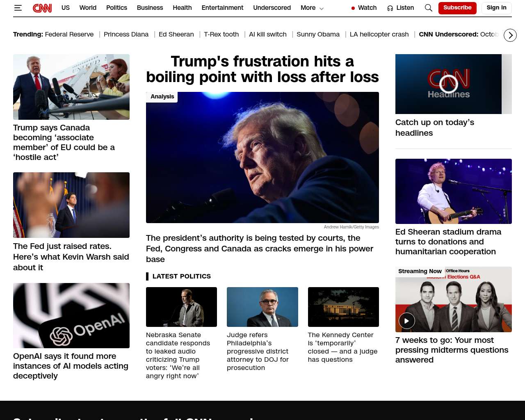
Task: Go to the Entertainment section
Action: [222, 8]
